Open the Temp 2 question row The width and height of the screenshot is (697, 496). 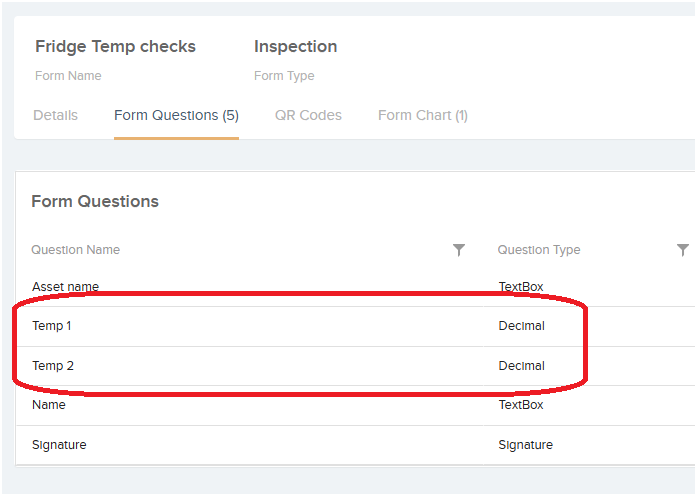(x=356, y=366)
